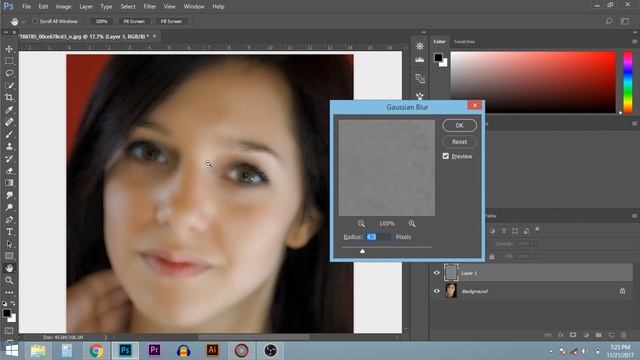The image size is (640, 360).
Task: Hide Layer 1 using its eye icon
Action: point(436,273)
